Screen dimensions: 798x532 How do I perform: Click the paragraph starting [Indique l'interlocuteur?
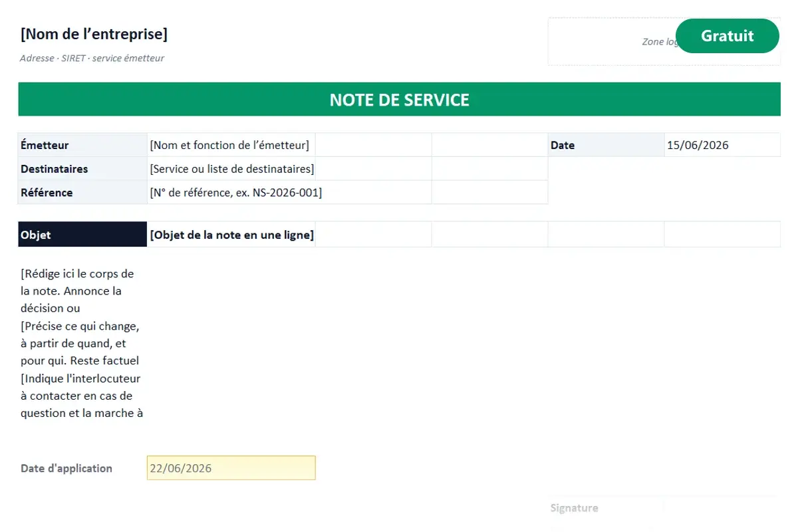click(x=82, y=396)
